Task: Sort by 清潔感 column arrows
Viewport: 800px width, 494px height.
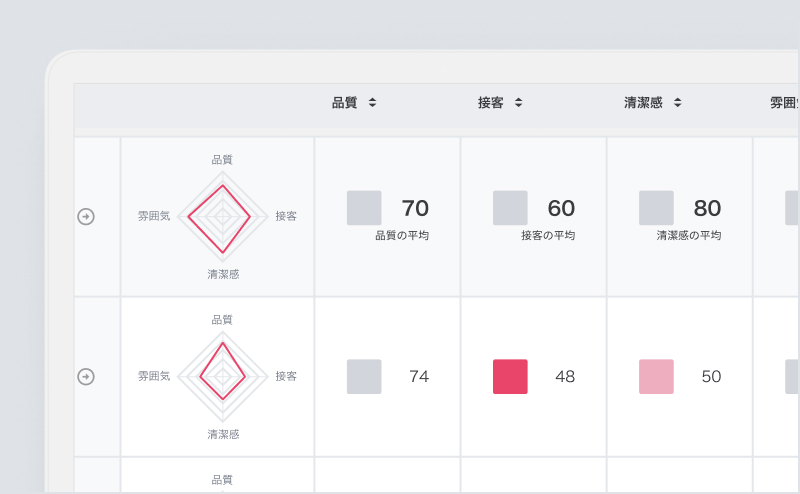Action: pos(678,103)
